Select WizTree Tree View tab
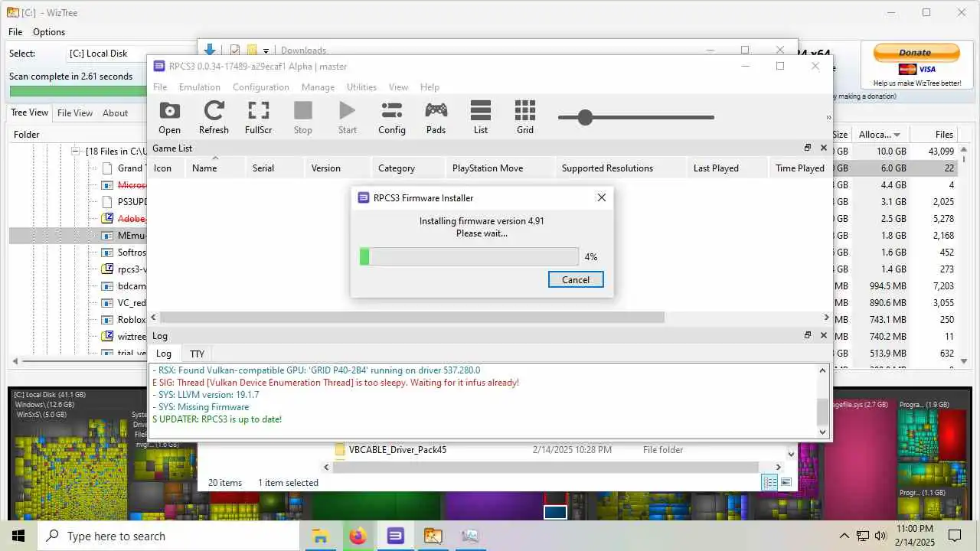Image resolution: width=980 pixels, height=551 pixels. (x=29, y=112)
